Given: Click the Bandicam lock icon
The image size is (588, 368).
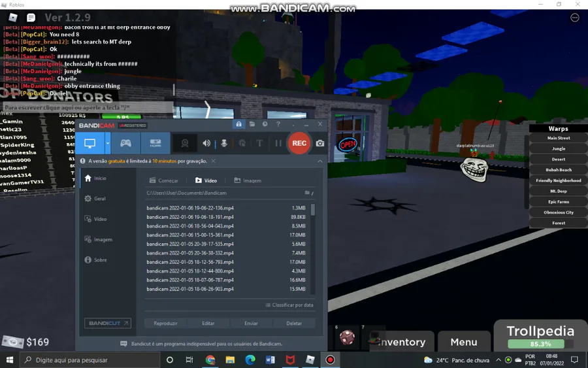Looking at the screenshot, I should point(239,124).
